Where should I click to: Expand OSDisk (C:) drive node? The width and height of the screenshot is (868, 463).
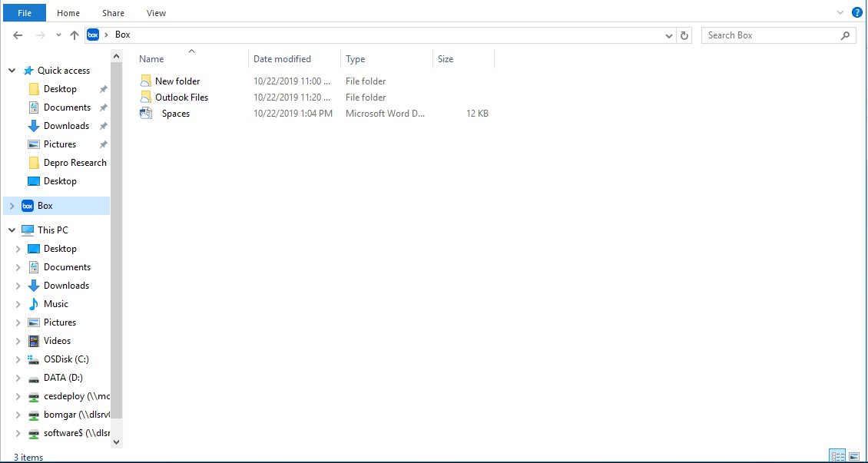(x=18, y=359)
